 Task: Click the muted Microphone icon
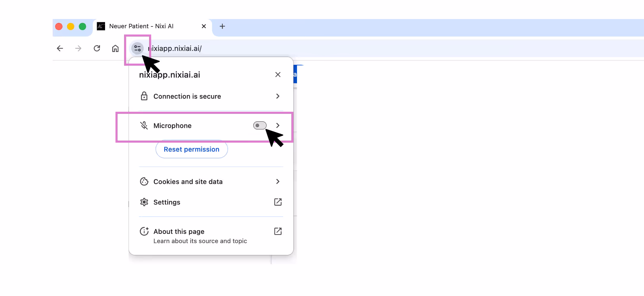tap(144, 125)
